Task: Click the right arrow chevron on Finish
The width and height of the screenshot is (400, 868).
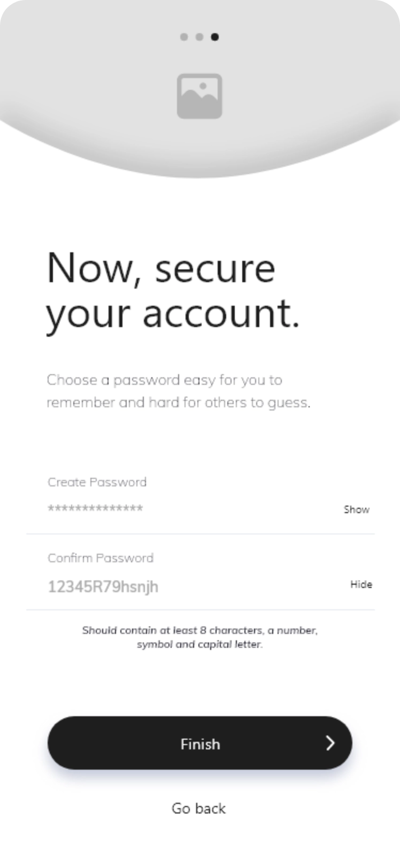Action: pyautogui.click(x=330, y=743)
